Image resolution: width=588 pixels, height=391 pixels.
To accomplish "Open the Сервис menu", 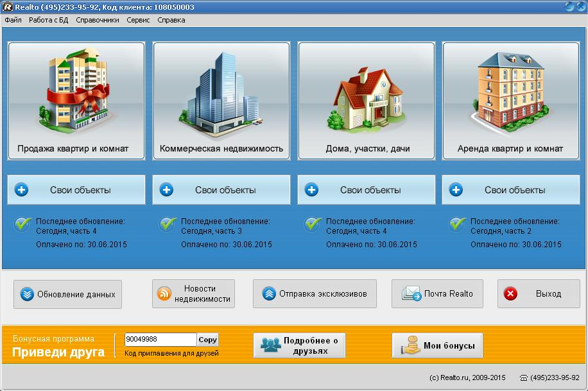I will 138,21.
